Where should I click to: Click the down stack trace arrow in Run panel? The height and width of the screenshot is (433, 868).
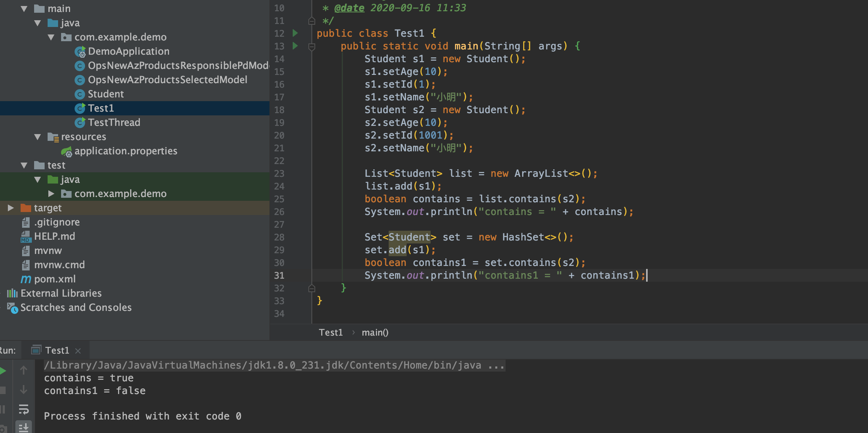24,390
